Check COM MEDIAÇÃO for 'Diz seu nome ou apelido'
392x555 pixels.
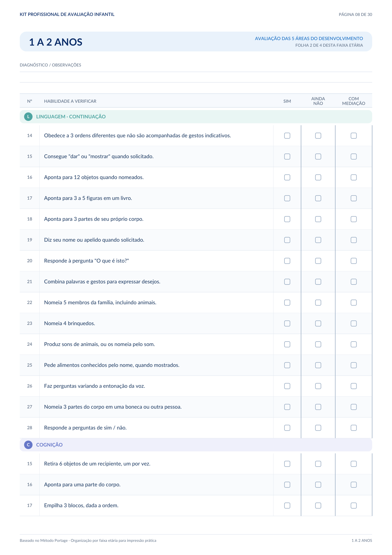(x=354, y=240)
